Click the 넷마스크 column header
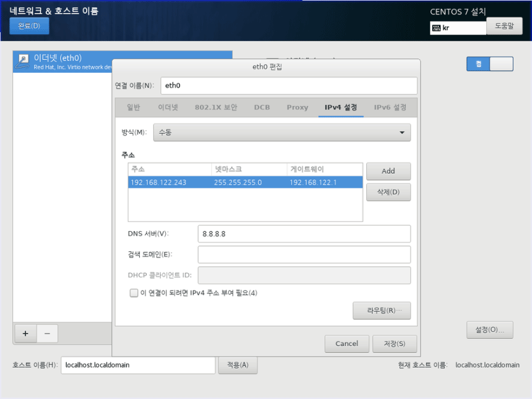Viewport: 532px width, 399px height. [249, 169]
